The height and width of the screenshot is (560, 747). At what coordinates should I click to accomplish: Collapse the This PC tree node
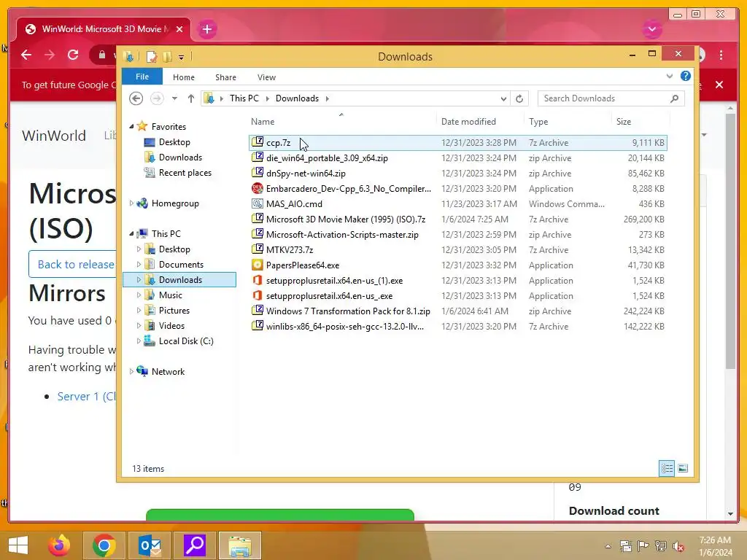point(131,234)
